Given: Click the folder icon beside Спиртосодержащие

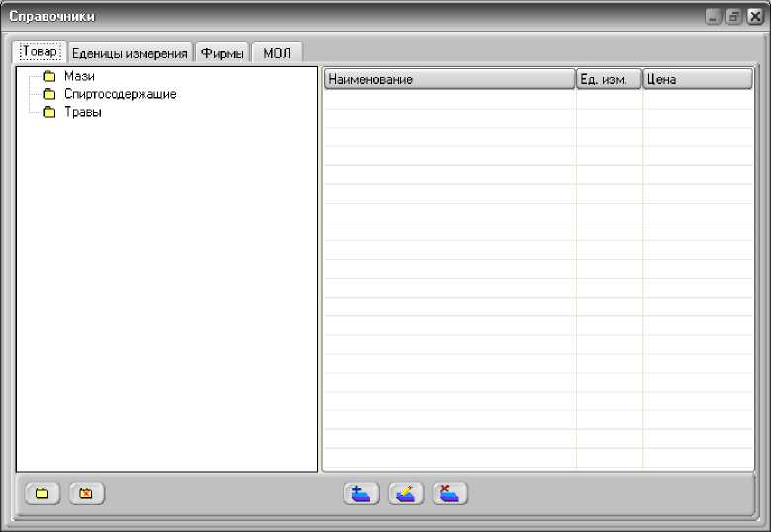Looking at the screenshot, I should (x=49, y=94).
